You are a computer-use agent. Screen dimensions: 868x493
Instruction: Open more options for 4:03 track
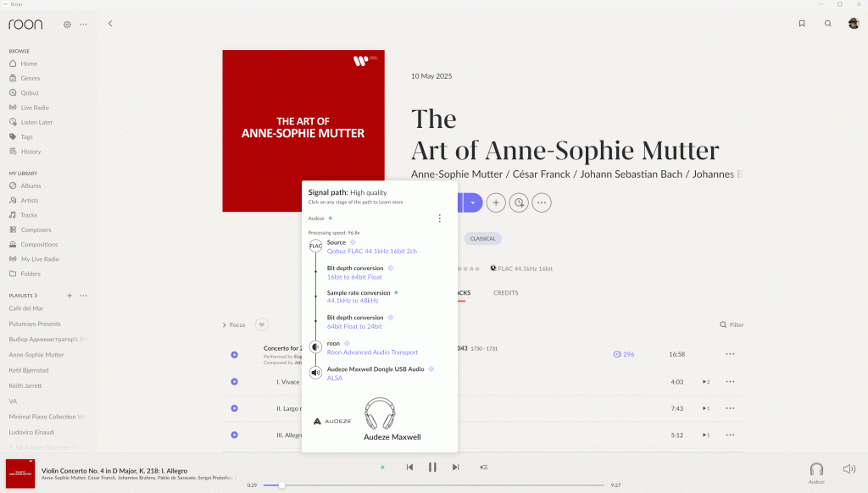(x=730, y=382)
